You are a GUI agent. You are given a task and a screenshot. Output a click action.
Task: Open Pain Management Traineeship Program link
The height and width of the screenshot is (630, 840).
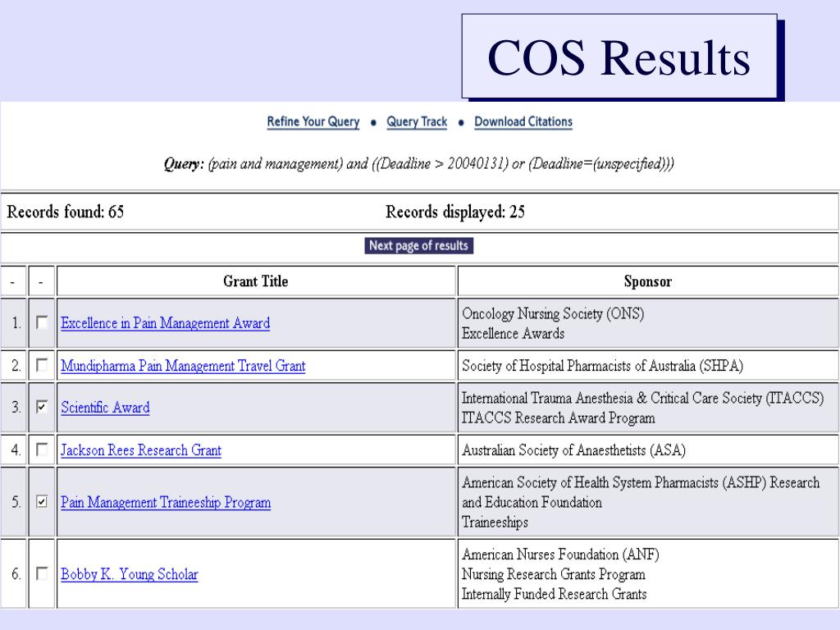click(x=166, y=503)
